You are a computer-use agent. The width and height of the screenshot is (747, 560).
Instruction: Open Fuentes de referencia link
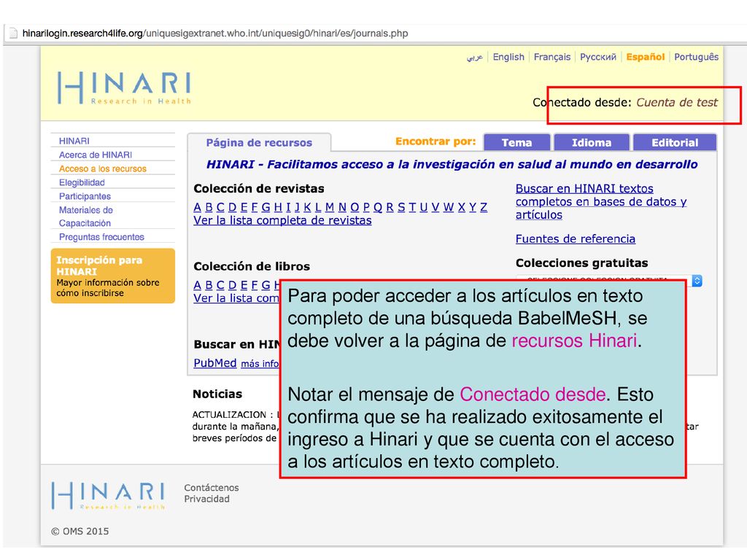click(576, 239)
